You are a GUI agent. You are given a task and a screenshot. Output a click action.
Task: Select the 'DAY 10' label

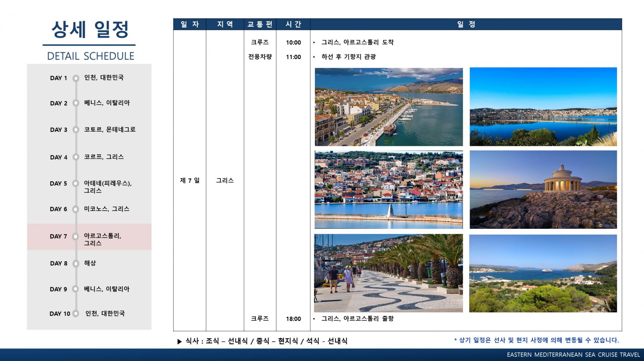[60, 314]
